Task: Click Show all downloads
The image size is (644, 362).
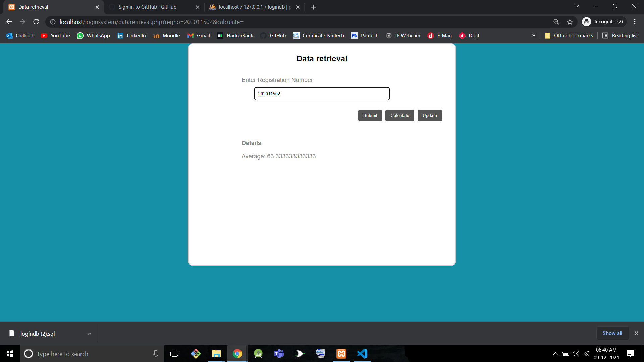Action: 612,333
